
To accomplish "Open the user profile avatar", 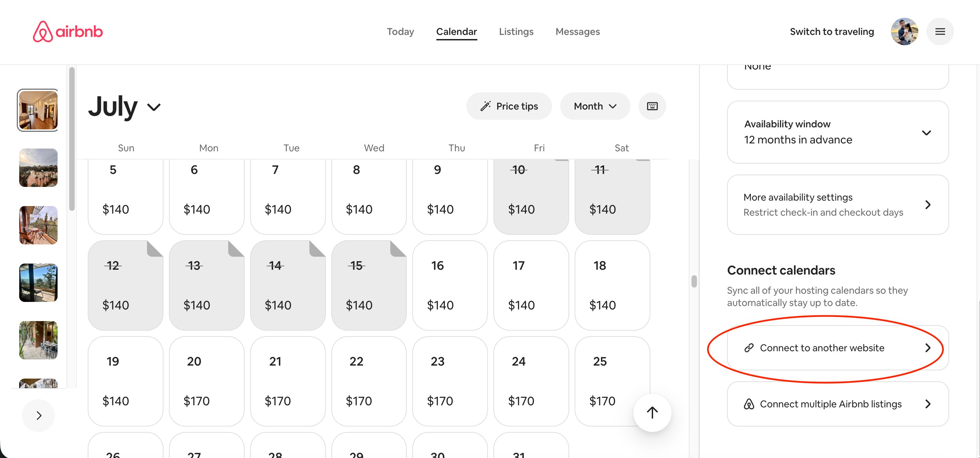I will (904, 31).
